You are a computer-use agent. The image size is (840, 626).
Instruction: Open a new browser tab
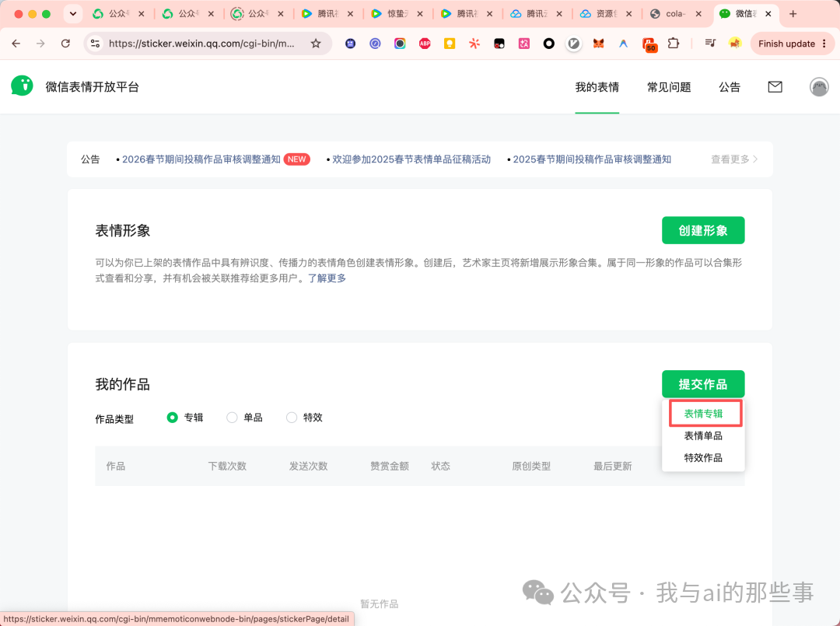(x=793, y=14)
